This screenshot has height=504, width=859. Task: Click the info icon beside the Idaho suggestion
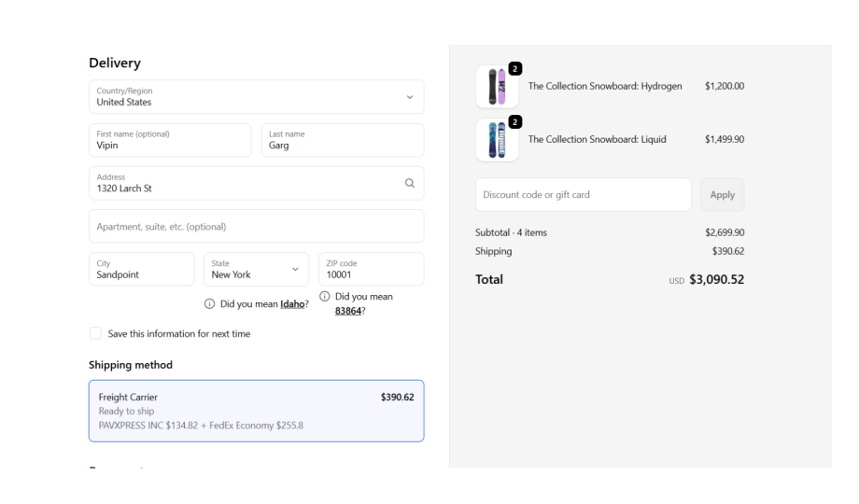coord(210,303)
